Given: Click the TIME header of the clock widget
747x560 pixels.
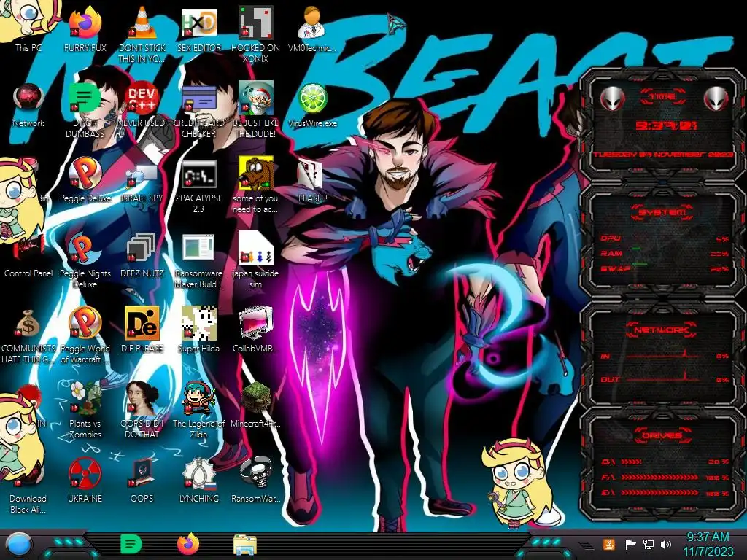Looking at the screenshot, I should pyautogui.click(x=662, y=97).
